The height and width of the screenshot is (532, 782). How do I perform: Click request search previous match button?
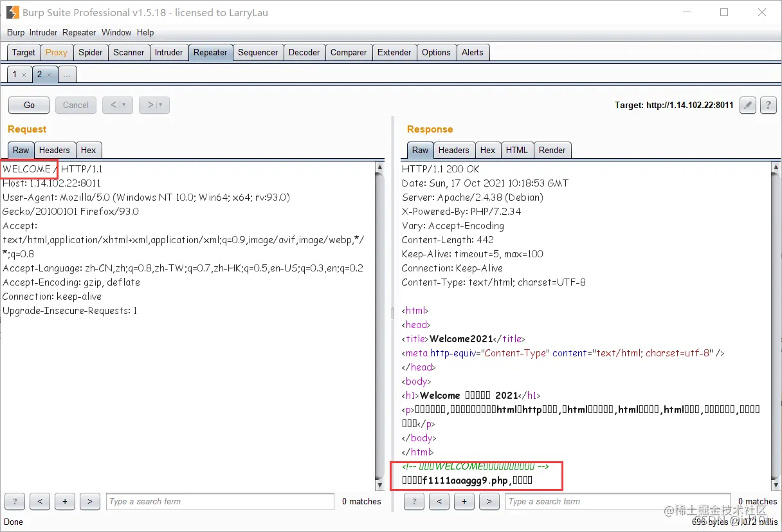pos(39,501)
